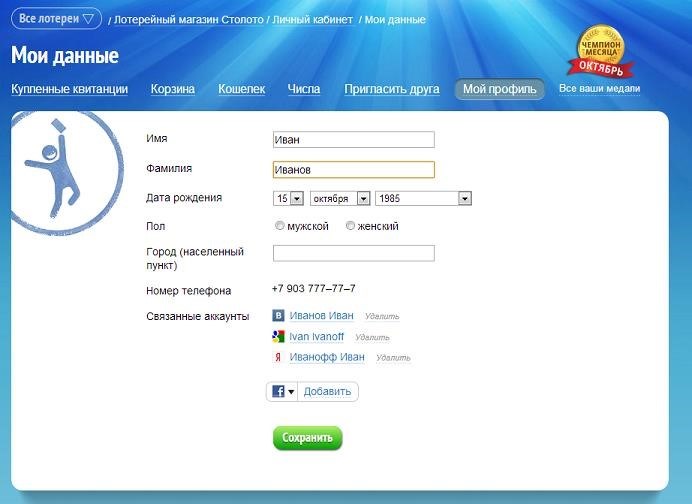Viewport: 692px width, 504px height.
Task: Click the Сохранить button
Action: 308,438
